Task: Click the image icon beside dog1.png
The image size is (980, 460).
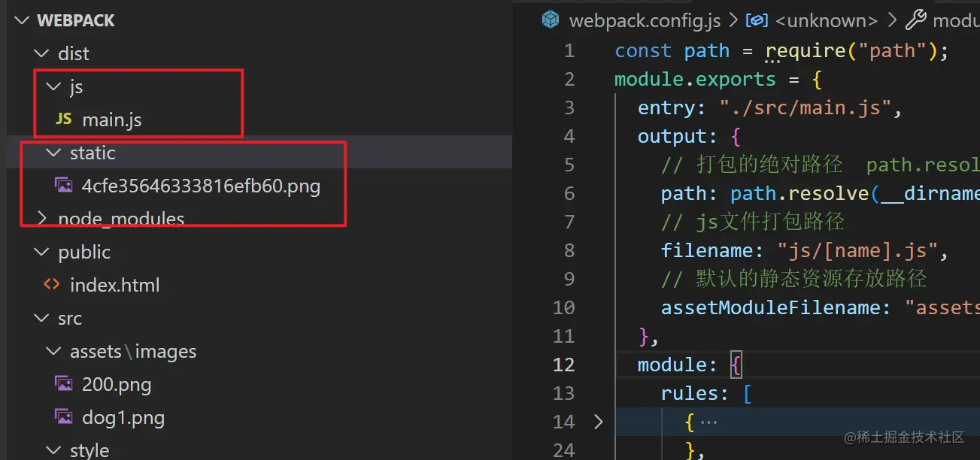Action: pos(64,417)
